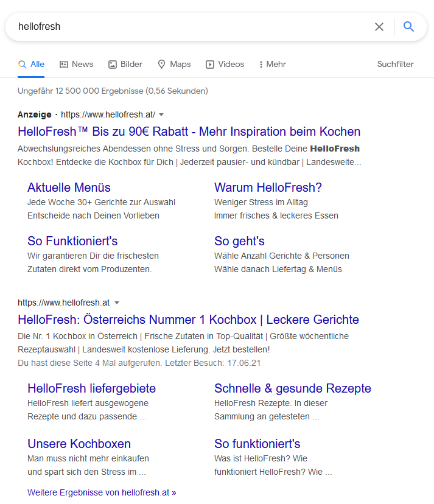Clear the search box with the X icon
This screenshot has height=504, width=434.
pos(379,27)
